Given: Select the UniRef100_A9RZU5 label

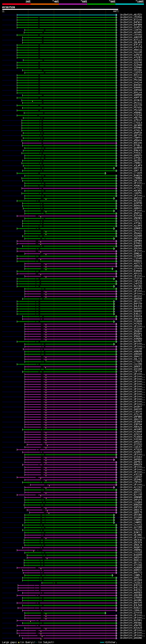Looking at the screenshot, I should (x=131, y=37).
